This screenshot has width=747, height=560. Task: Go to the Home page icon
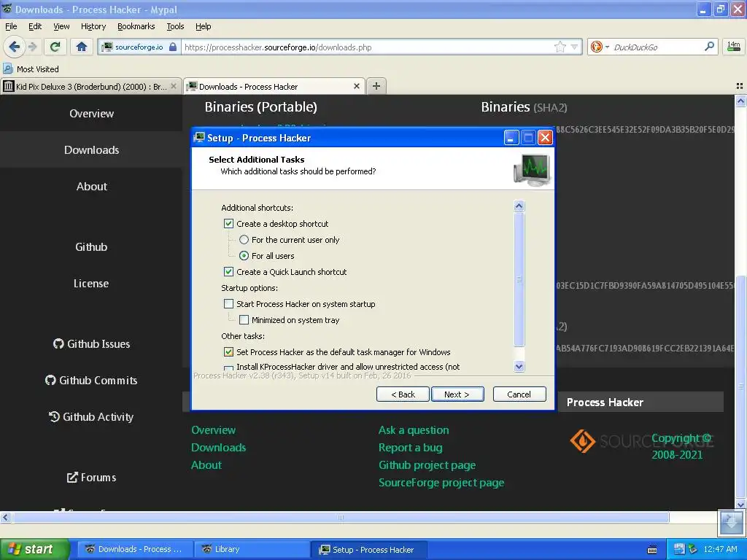(82, 47)
